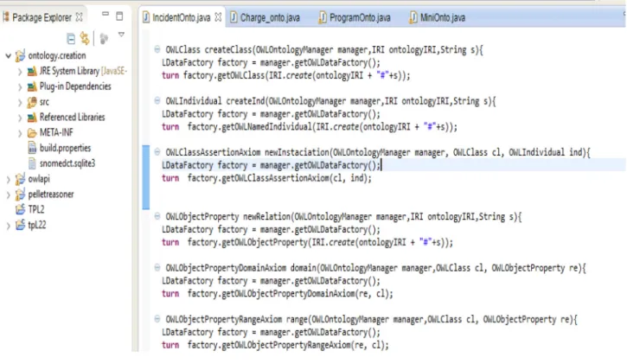Select the owlapi project label

click(x=39, y=179)
